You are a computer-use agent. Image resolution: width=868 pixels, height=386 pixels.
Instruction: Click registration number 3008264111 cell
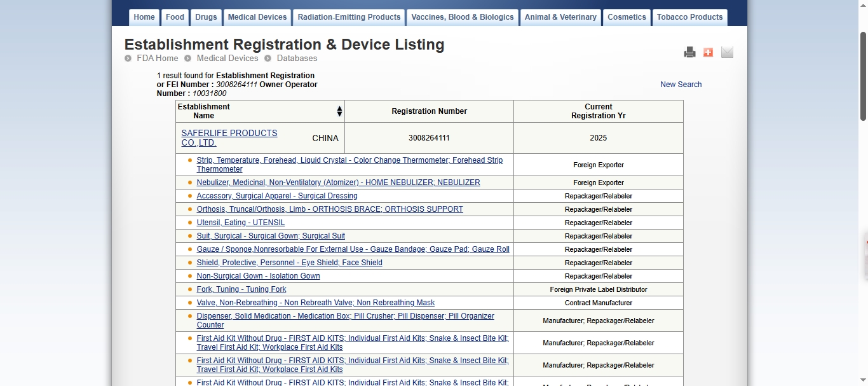[x=429, y=138]
